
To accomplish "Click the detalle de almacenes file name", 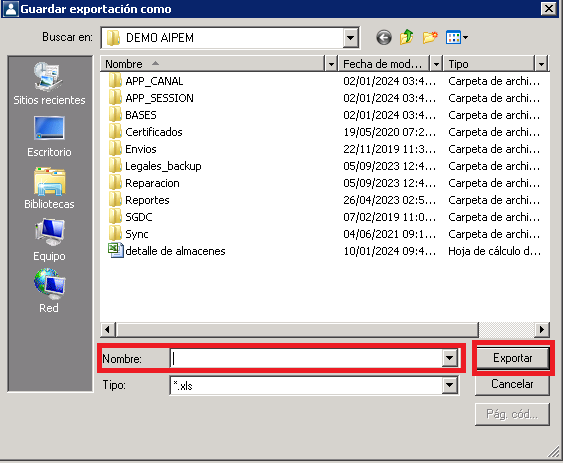I will coord(175,251).
